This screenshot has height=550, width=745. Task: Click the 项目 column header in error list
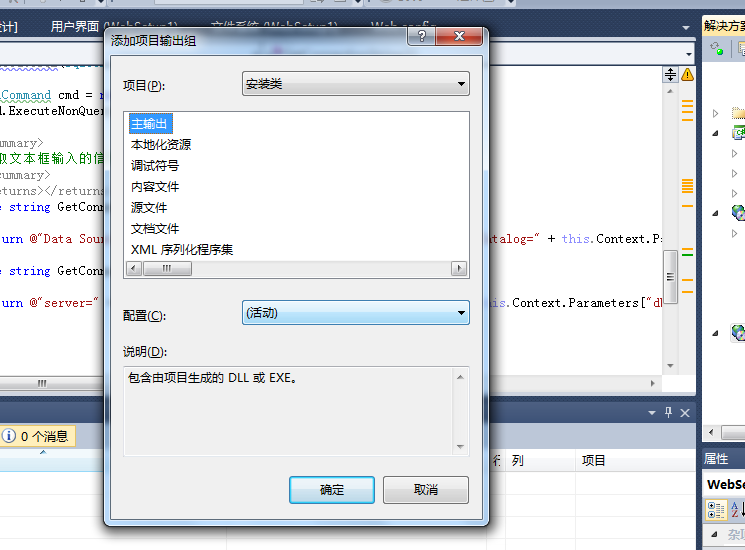coord(593,460)
